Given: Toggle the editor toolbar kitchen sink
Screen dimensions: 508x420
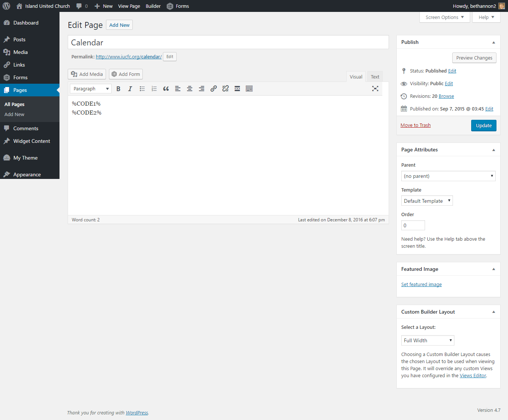Looking at the screenshot, I should click(x=249, y=89).
